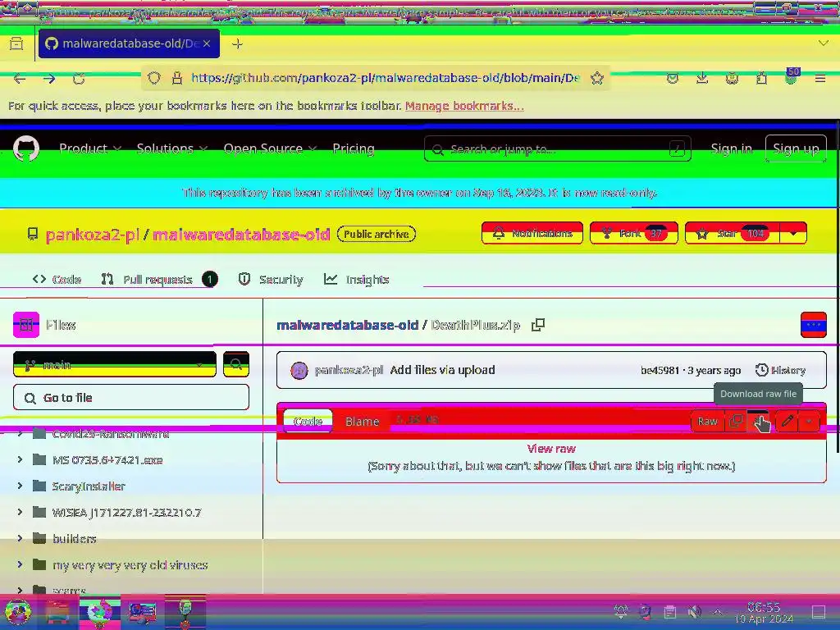Click Sign in link

tap(731, 148)
